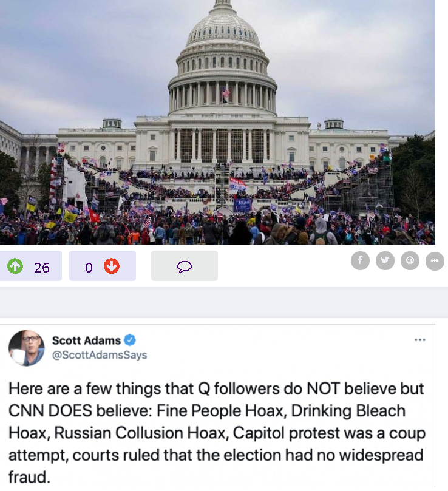Viewport: 448px width, 491px height.
Task: Downvote the post with the red arrow
Action: 112,266
